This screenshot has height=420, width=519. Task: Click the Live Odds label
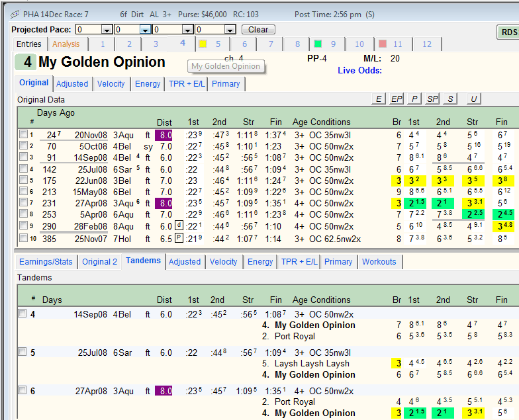(360, 70)
